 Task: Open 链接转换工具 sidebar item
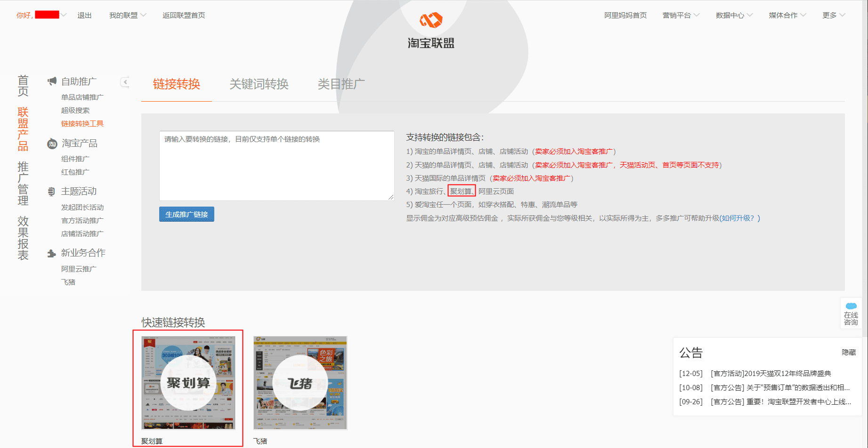click(82, 124)
